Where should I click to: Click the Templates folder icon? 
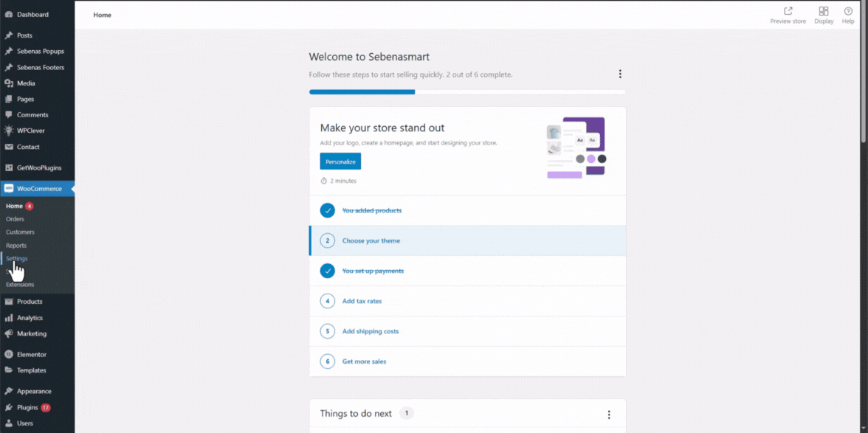pyautogui.click(x=9, y=370)
